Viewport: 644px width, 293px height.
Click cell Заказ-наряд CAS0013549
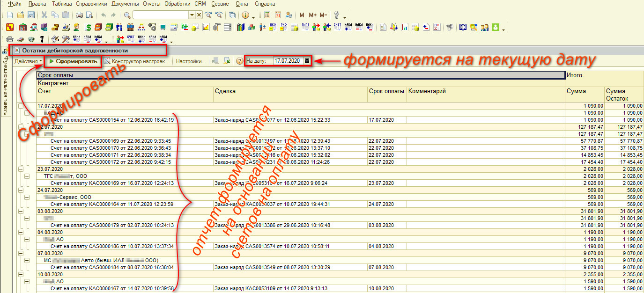click(x=290, y=267)
